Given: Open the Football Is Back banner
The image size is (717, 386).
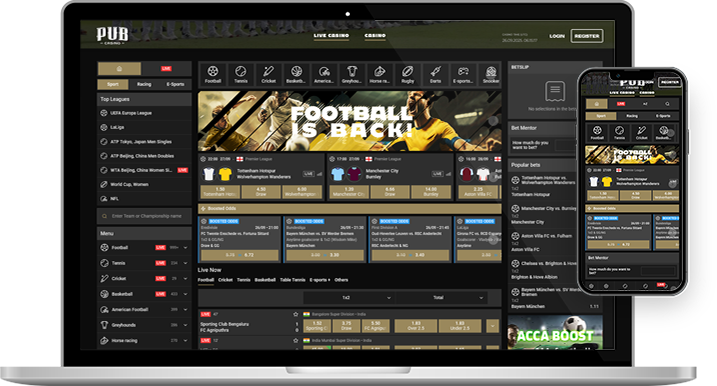Looking at the screenshot, I should coord(350,121).
